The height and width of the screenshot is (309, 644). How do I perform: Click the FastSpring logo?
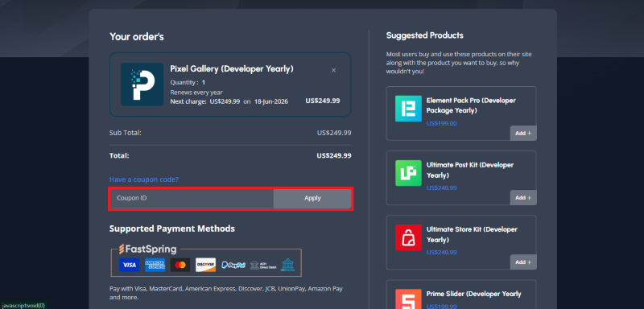pyautogui.click(x=148, y=249)
